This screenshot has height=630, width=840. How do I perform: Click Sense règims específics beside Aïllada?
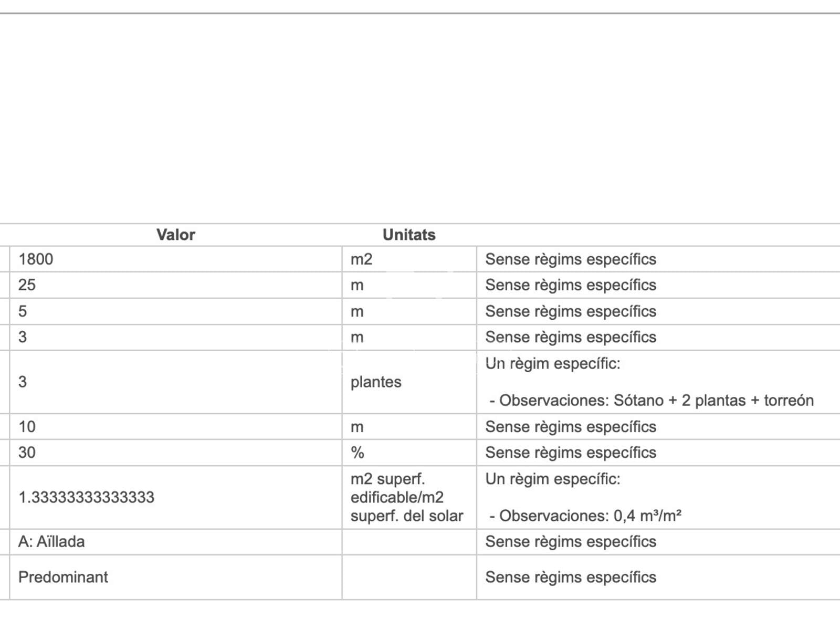point(571,542)
